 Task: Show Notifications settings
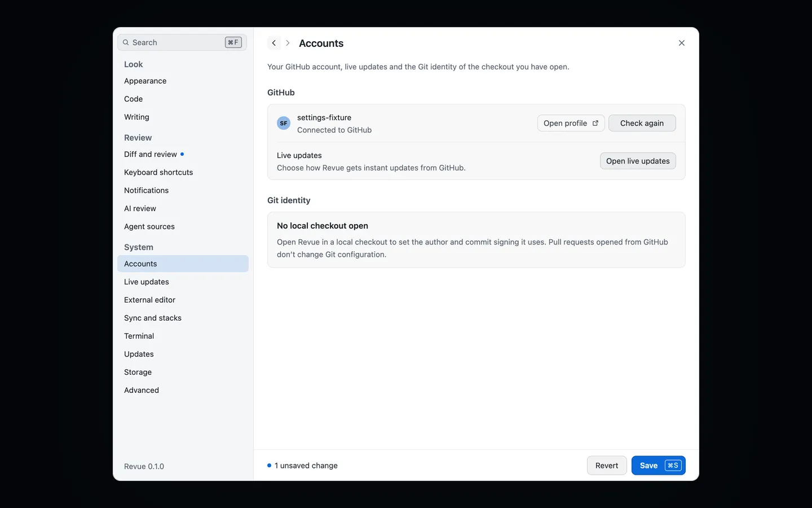point(183,190)
